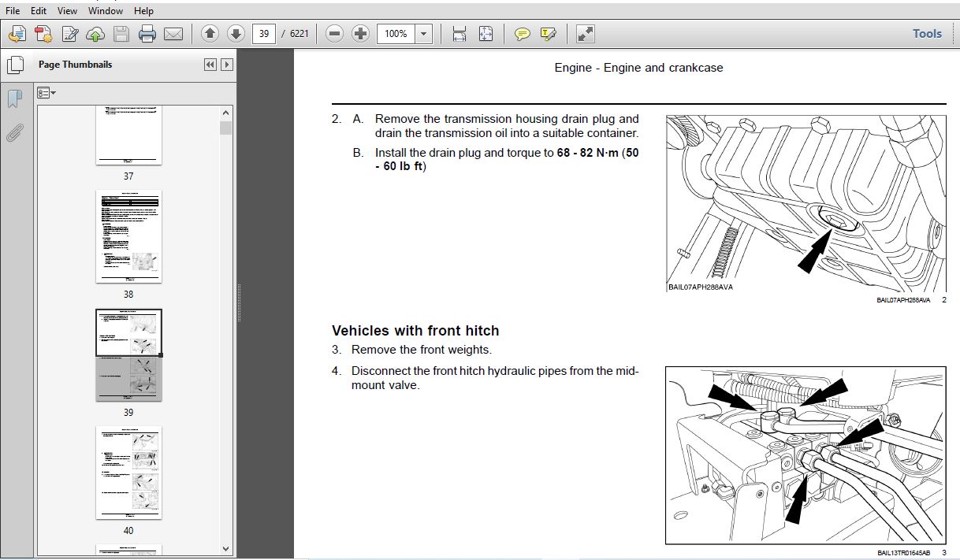Click the upload to cloud icon
The width and height of the screenshot is (960, 560).
[x=95, y=34]
